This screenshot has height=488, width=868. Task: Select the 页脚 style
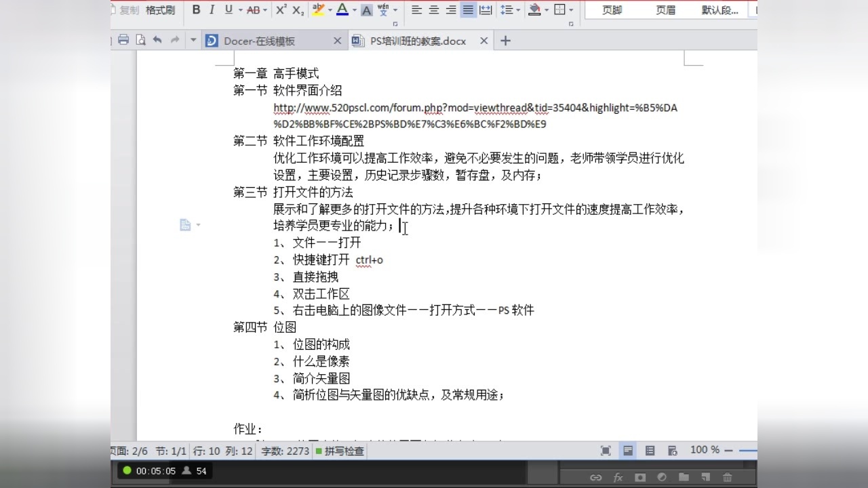(612, 10)
